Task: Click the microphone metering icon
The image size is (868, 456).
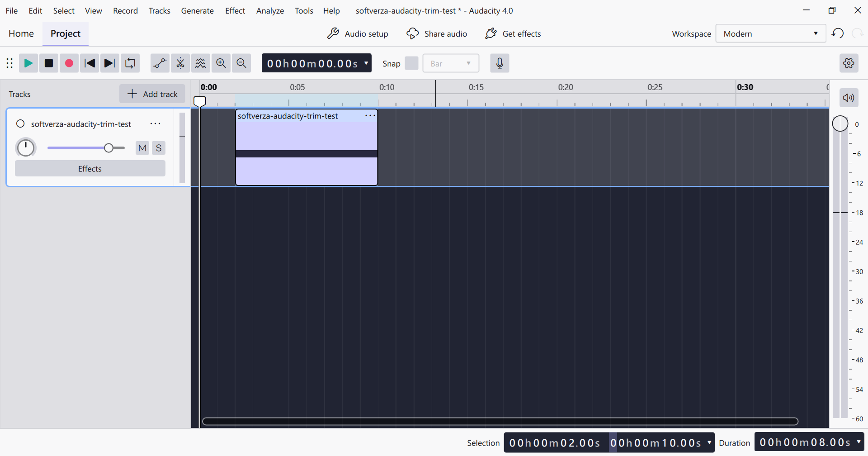Action: pyautogui.click(x=500, y=63)
